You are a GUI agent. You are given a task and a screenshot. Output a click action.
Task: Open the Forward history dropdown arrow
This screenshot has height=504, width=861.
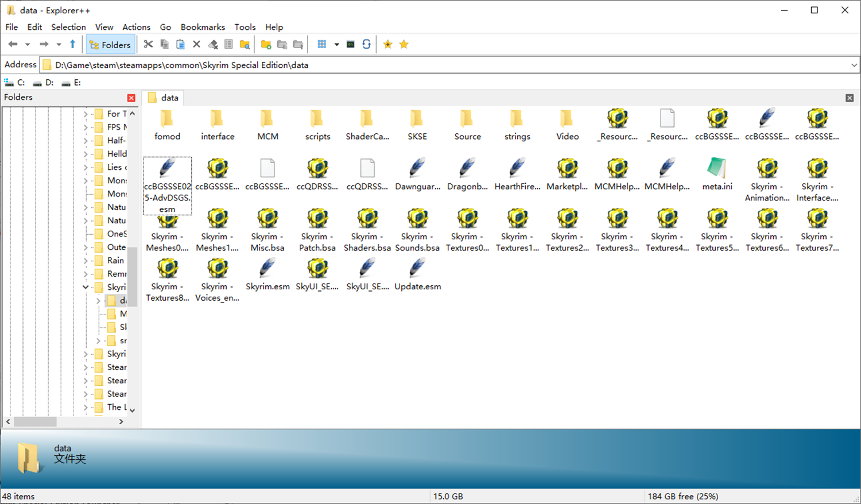[58, 44]
